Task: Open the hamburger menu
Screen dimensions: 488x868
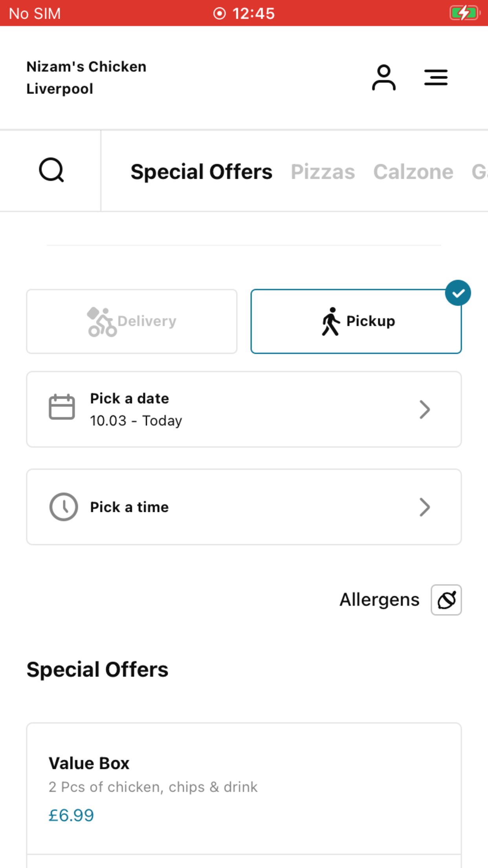Action: pos(436,77)
